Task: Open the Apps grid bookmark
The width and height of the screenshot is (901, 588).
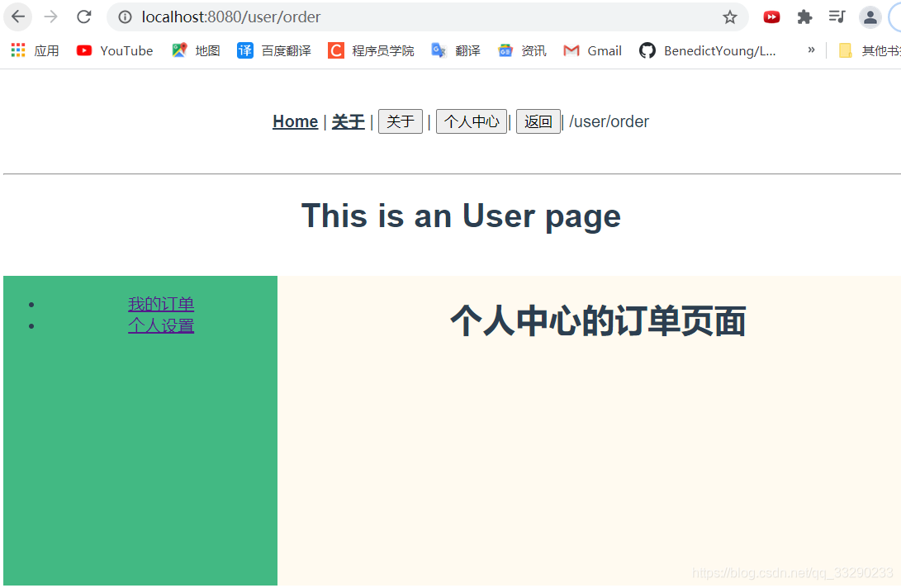Action: click(x=35, y=50)
